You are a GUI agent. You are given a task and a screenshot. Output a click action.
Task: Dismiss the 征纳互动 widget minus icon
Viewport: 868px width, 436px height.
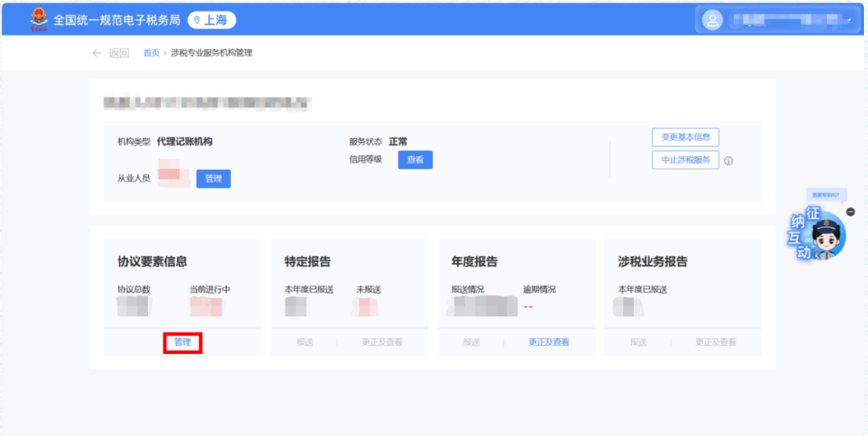point(851,212)
